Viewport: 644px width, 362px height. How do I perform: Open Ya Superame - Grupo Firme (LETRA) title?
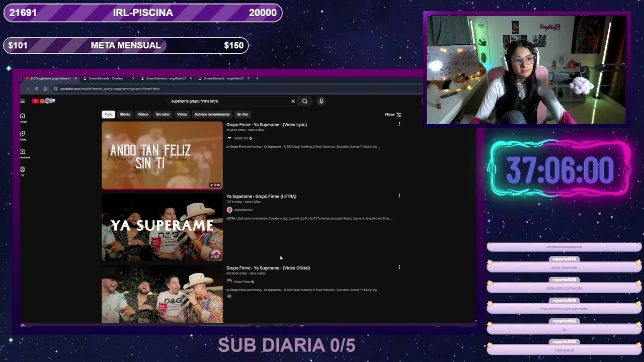pyautogui.click(x=261, y=197)
